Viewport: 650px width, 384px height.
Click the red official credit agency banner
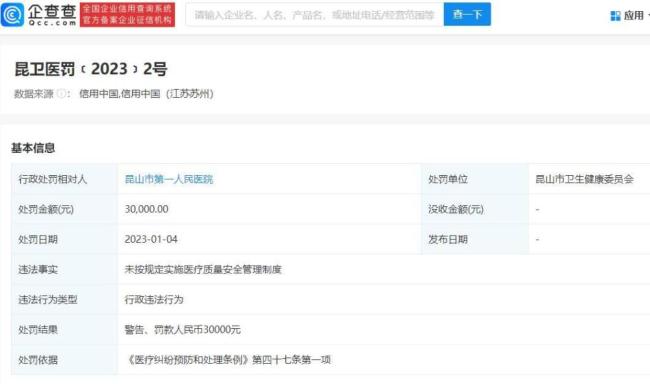coord(127,15)
